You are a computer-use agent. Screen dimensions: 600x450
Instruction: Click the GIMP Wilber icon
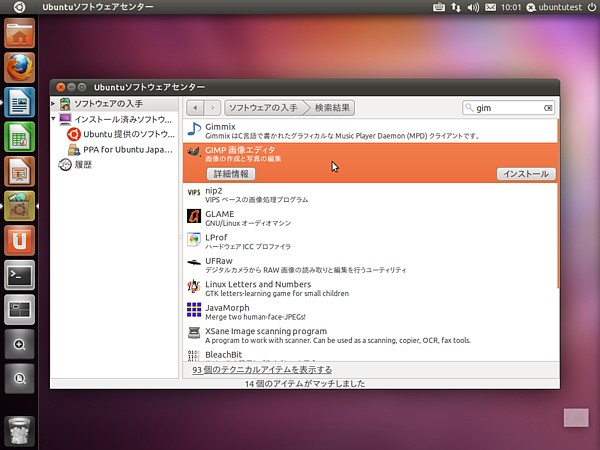[194, 152]
